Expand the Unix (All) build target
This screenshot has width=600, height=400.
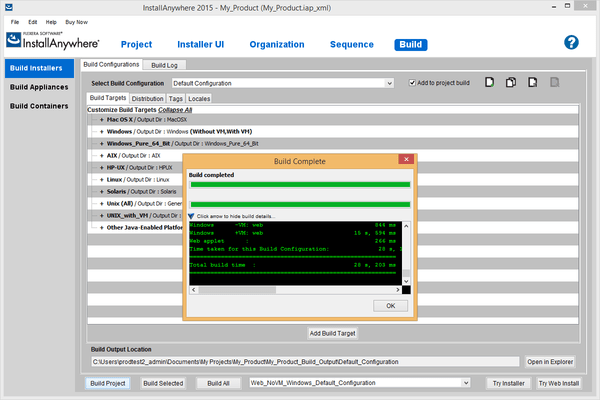coord(102,204)
